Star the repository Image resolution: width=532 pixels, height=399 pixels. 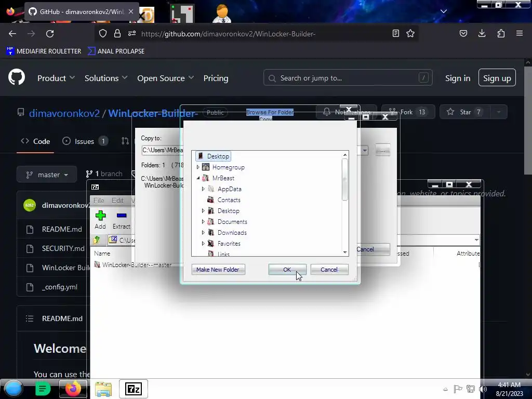pyautogui.click(x=465, y=112)
